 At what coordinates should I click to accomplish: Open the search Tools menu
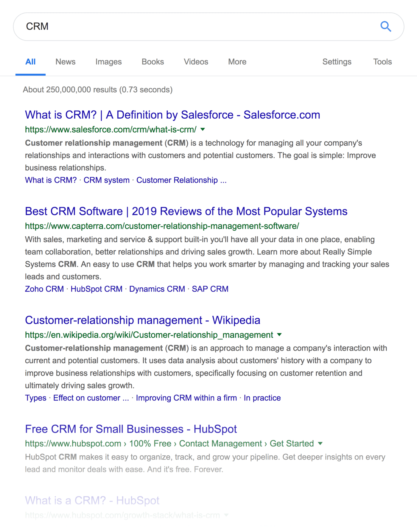(382, 62)
